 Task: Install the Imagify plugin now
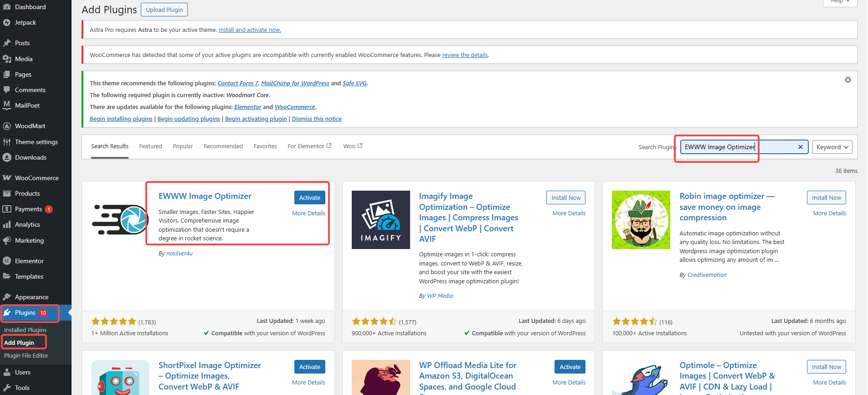pyautogui.click(x=565, y=197)
